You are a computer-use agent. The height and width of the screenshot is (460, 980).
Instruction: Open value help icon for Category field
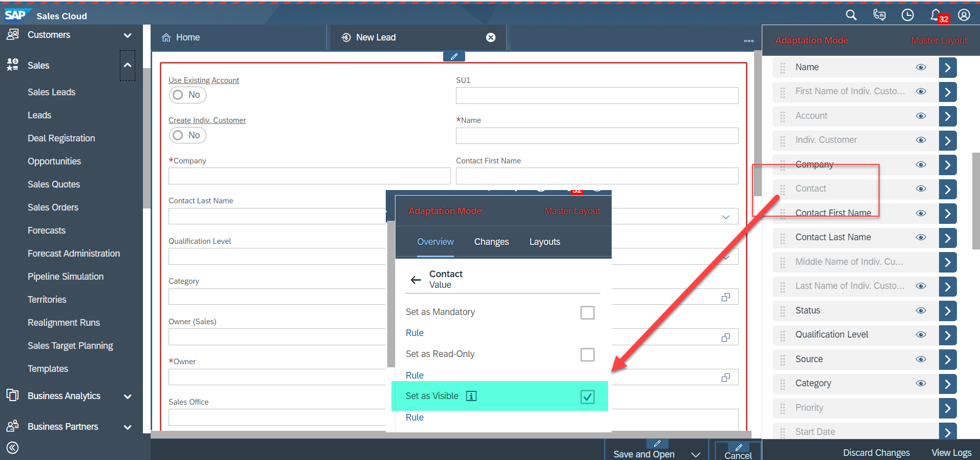(x=726, y=297)
